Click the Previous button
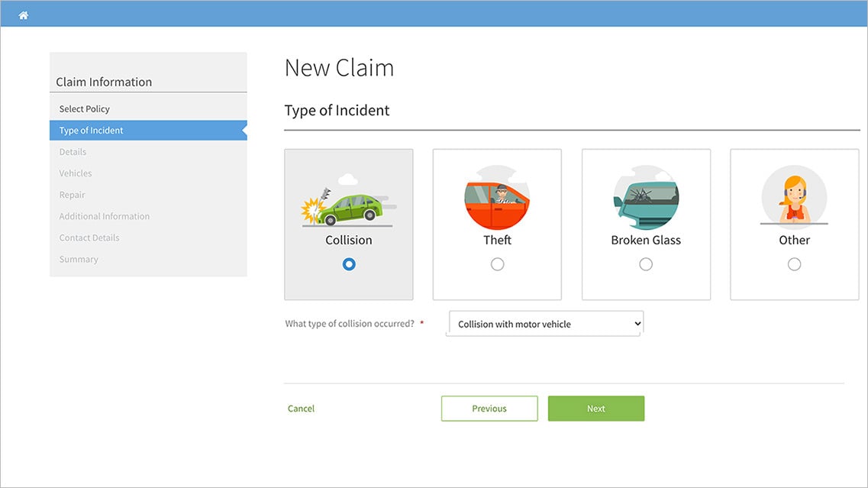Viewport: 868px width, 488px height. 489,408
